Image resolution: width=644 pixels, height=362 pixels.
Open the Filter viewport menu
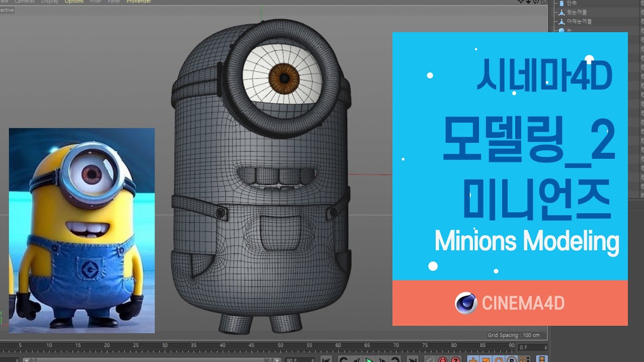[96, 2]
